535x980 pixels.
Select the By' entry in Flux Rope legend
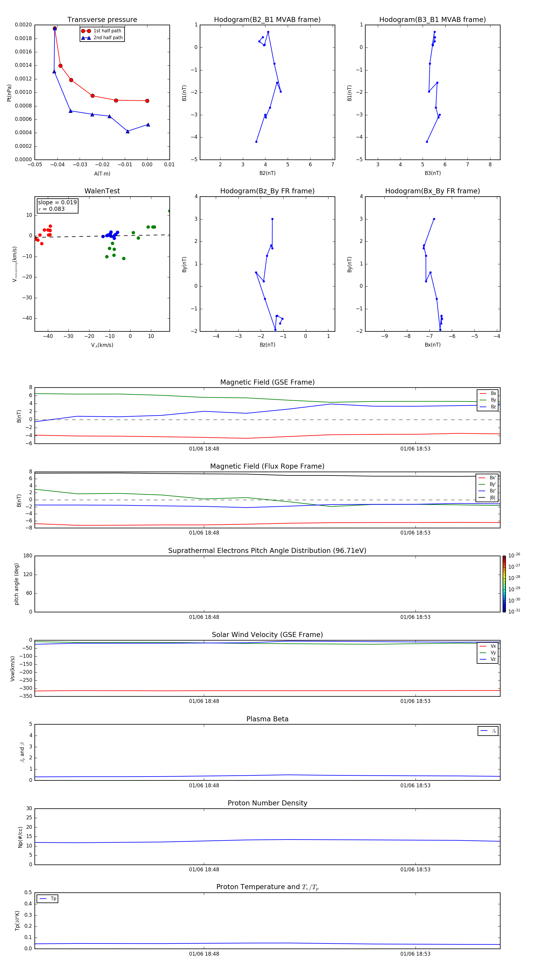(487, 484)
